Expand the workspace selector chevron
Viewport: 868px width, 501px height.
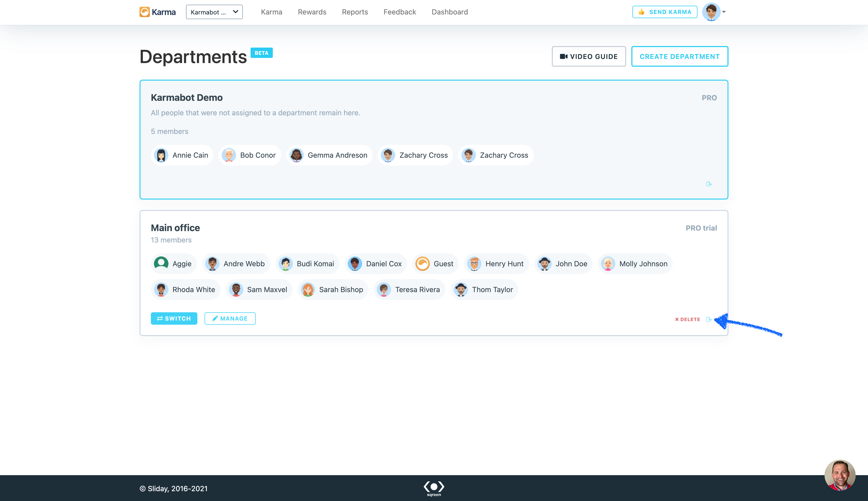click(236, 12)
